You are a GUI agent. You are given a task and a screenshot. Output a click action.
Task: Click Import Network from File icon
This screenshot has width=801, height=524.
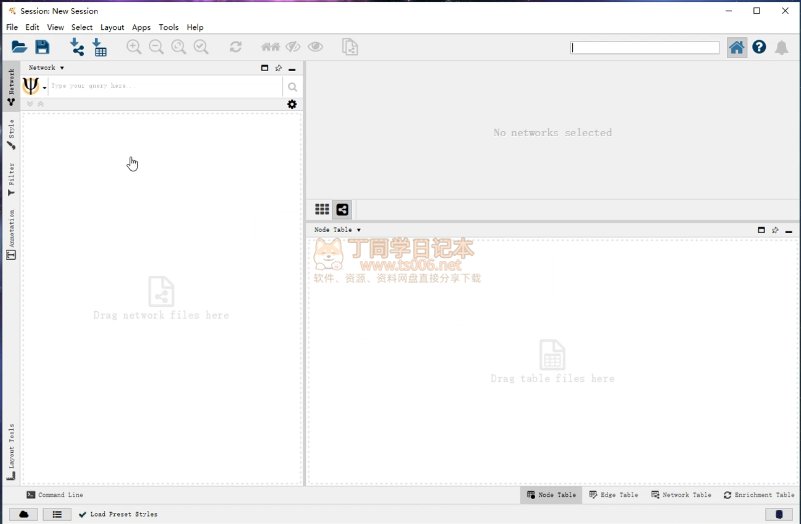point(77,47)
